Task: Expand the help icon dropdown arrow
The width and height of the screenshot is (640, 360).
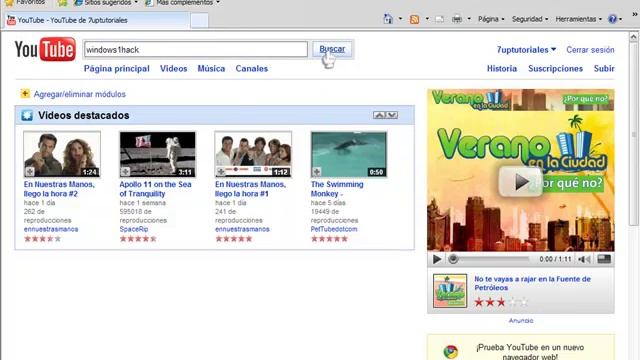Action: [x=620, y=19]
